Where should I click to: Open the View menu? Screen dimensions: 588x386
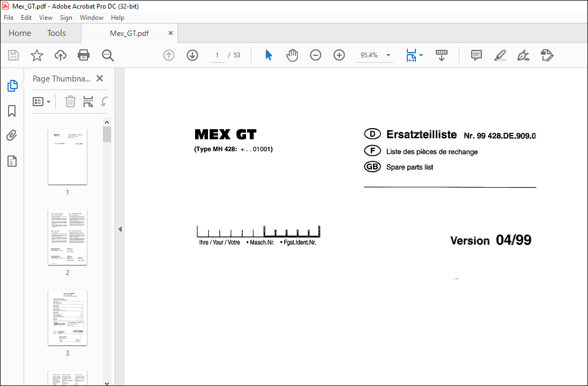[x=46, y=18]
